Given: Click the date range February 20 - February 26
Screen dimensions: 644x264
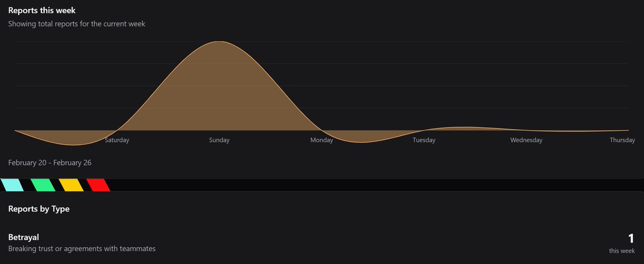Looking at the screenshot, I should click(x=50, y=162).
